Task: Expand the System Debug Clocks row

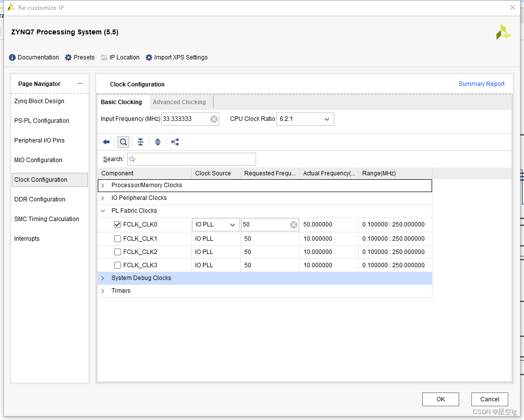Action: coord(103,278)
